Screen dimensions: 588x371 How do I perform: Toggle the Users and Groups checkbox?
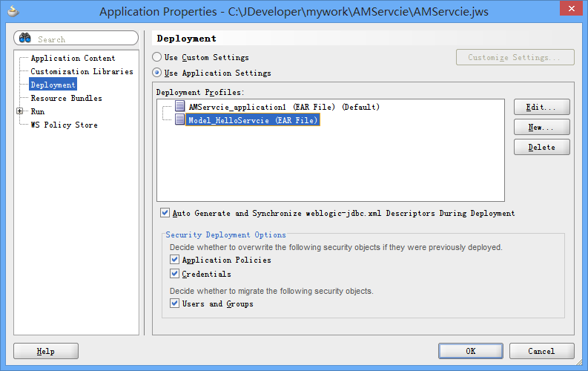[x=174, y=303]
